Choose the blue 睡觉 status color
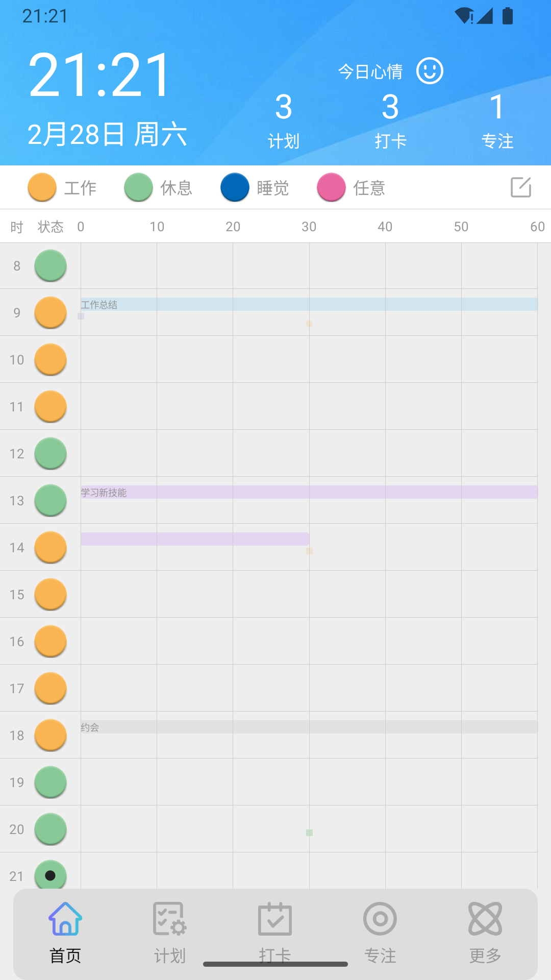551x980 pixels. coord(235,187)
